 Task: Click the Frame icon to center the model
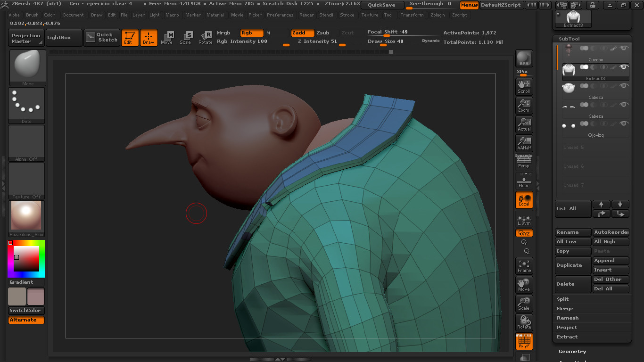click(x=524, y=265)
